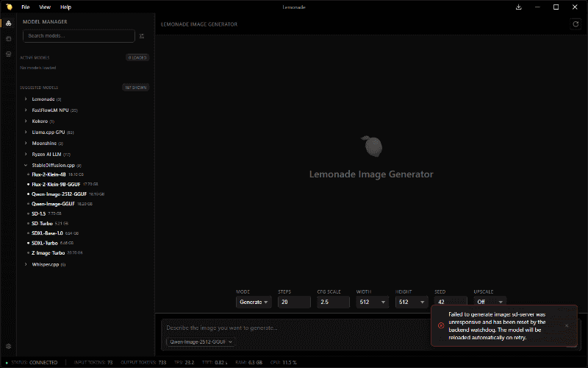Click the filter icon next to model search
The width and height of the screenshot is (588, 368).
pos(142,36)
